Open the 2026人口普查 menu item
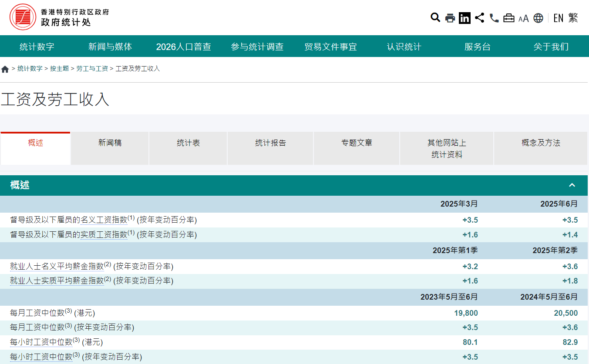This screenshot has height=364, width=589. click(183, 47)
